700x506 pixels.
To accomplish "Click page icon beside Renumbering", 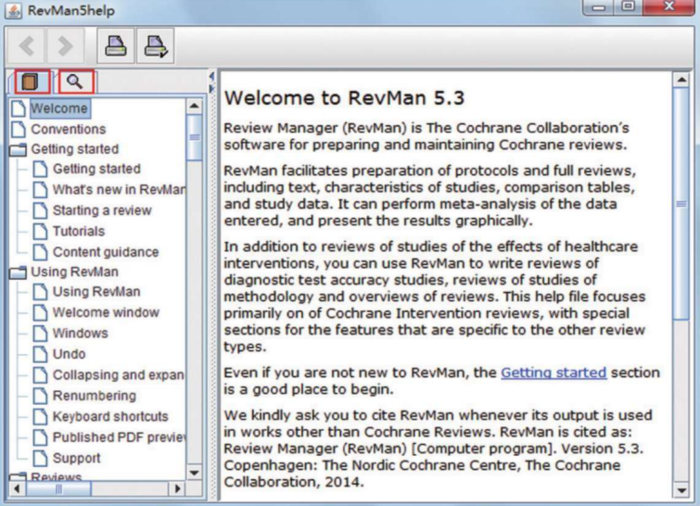I will (x=40, y=396).
